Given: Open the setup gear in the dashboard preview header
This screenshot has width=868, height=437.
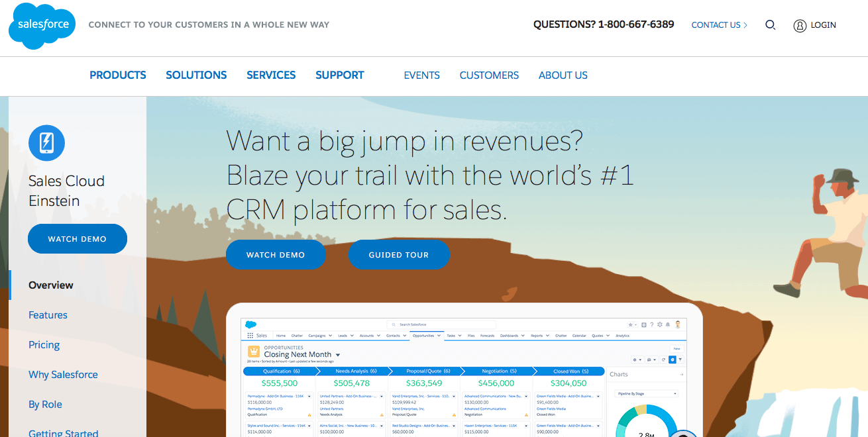Looking at the screenshot, I should [x=660, y=324].
